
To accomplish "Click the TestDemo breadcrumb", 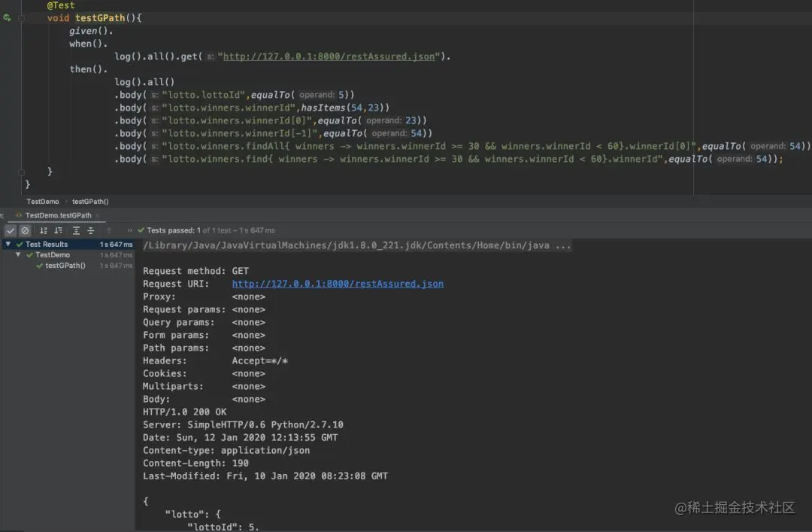I will (42, 201).
